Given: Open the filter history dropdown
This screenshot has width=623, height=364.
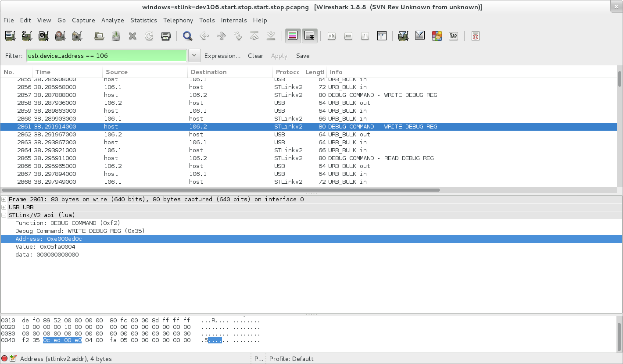Looking at the screenshot, I should (x=194, y=56).
